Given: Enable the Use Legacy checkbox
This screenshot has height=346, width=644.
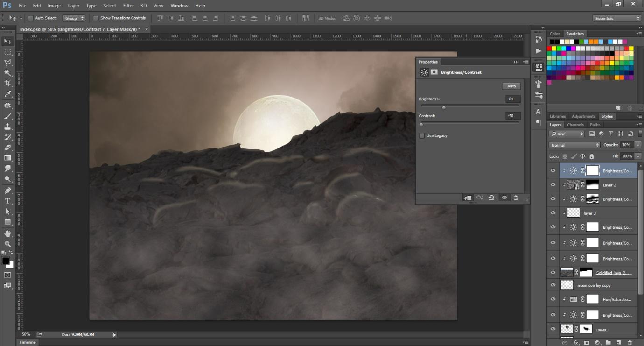Looking at the screenshot, I should (422, 136).
